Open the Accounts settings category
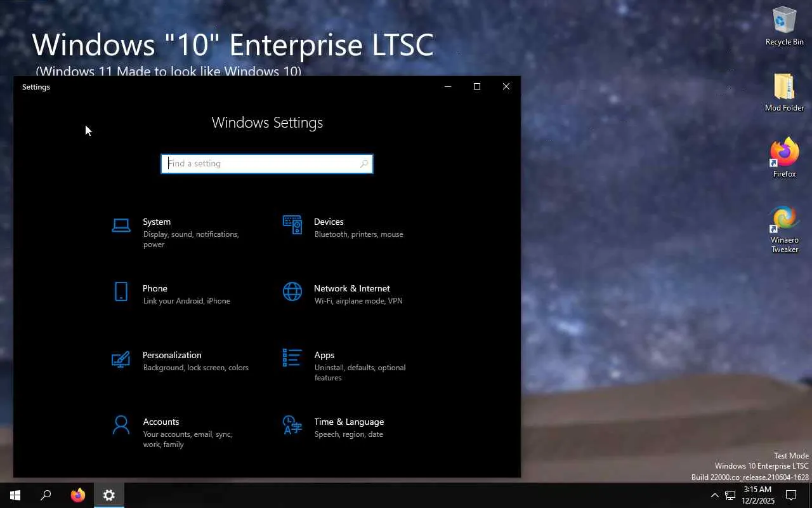This screenshot has height=508, width=812. 181,432
